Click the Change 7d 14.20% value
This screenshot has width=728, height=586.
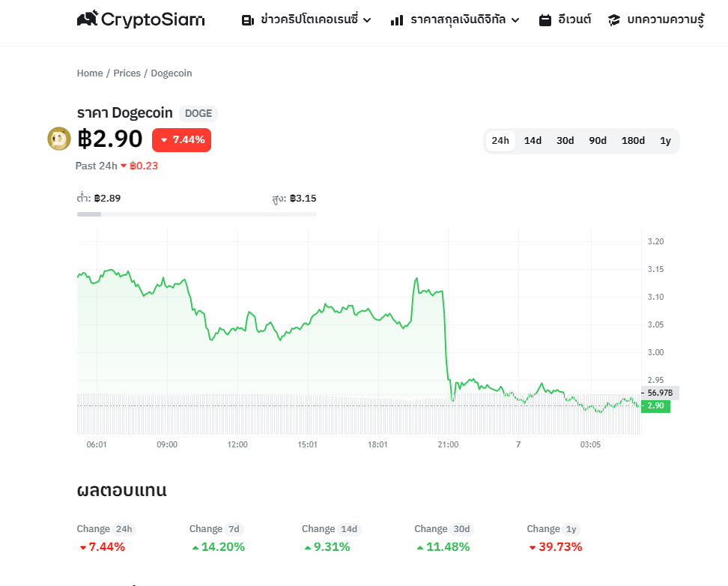click(x=219, y=547)
